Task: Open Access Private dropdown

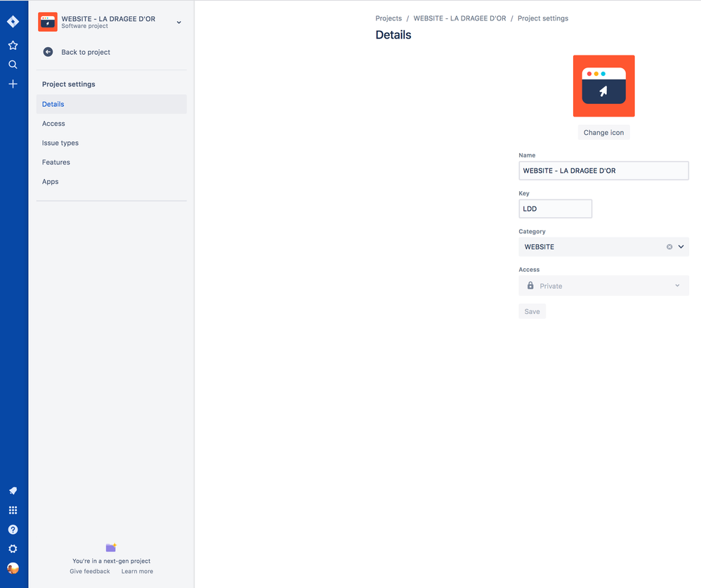Action: [603, 286]
